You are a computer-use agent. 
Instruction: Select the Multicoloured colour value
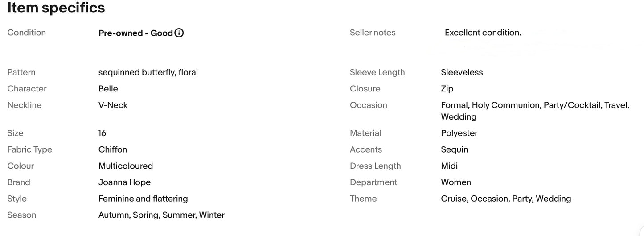tap(126, 166)
